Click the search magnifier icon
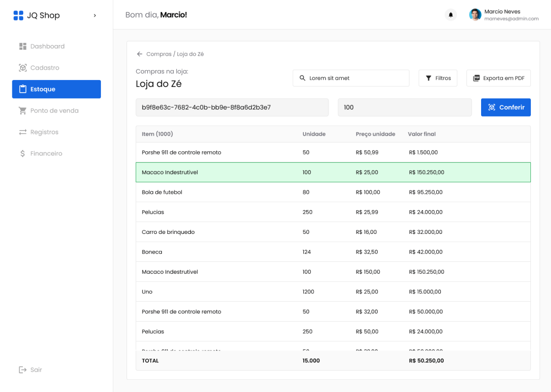The width and height of the screenshot is (551, 392). [x=302, y=78]
